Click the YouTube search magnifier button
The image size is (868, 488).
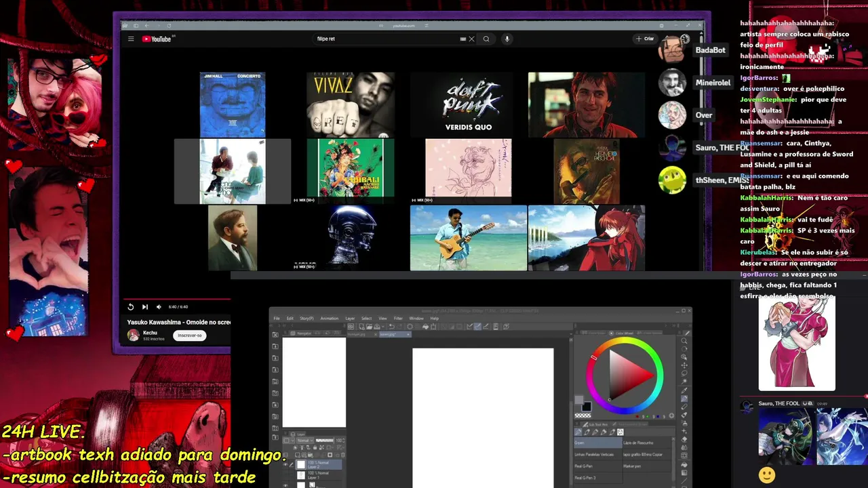point(486,39)
